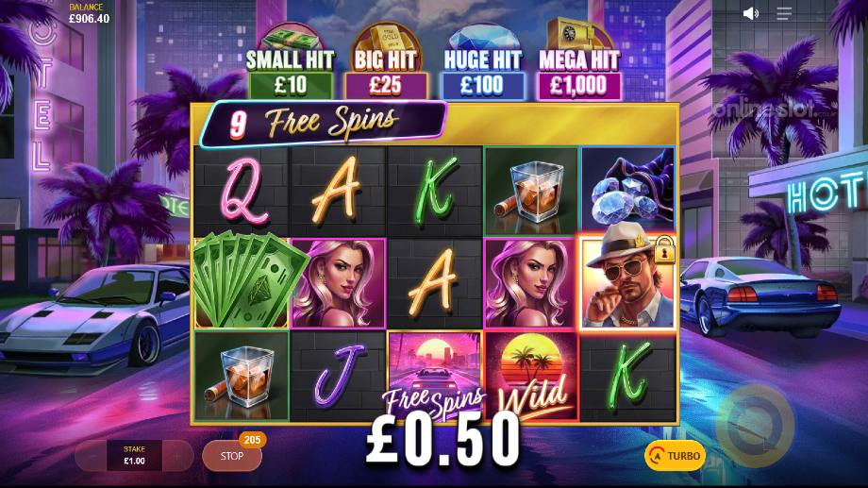Toggle the Turbo spin mode

[x=676, y=456]
